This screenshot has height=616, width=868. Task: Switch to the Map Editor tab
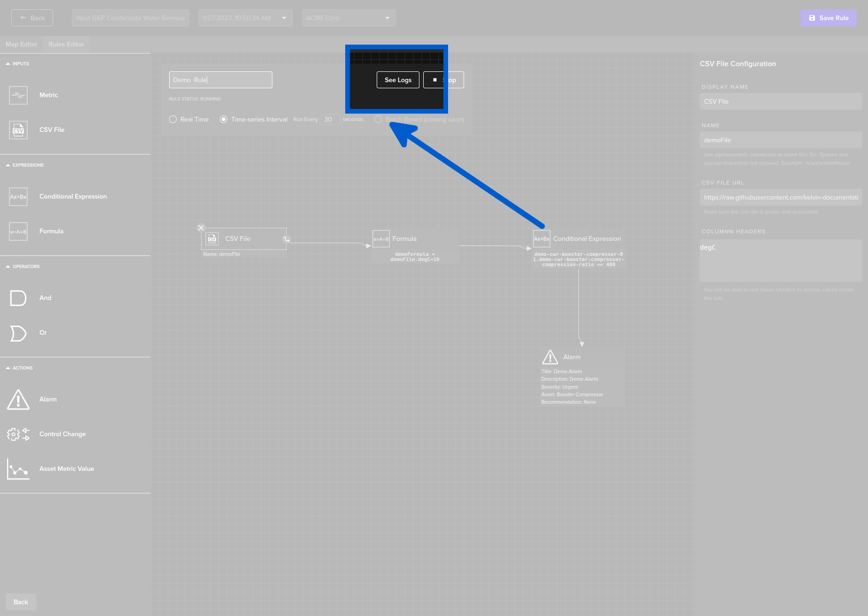point(22,44)
